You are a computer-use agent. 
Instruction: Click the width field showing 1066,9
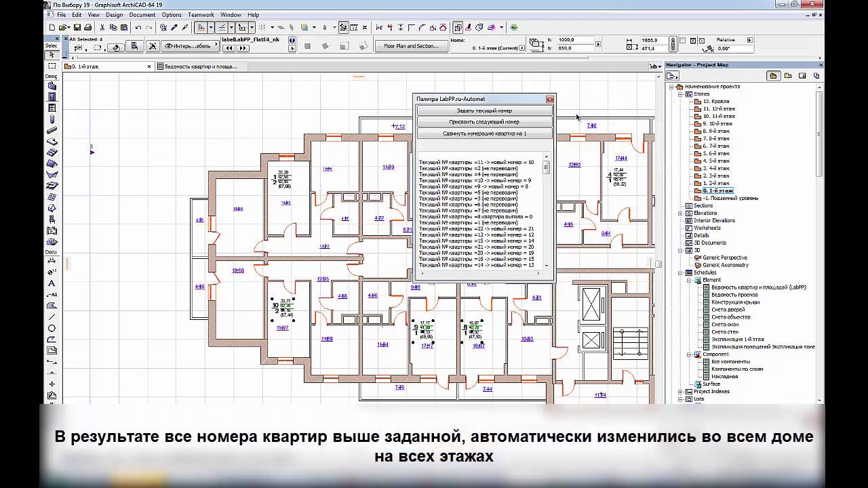pos(654,40)
